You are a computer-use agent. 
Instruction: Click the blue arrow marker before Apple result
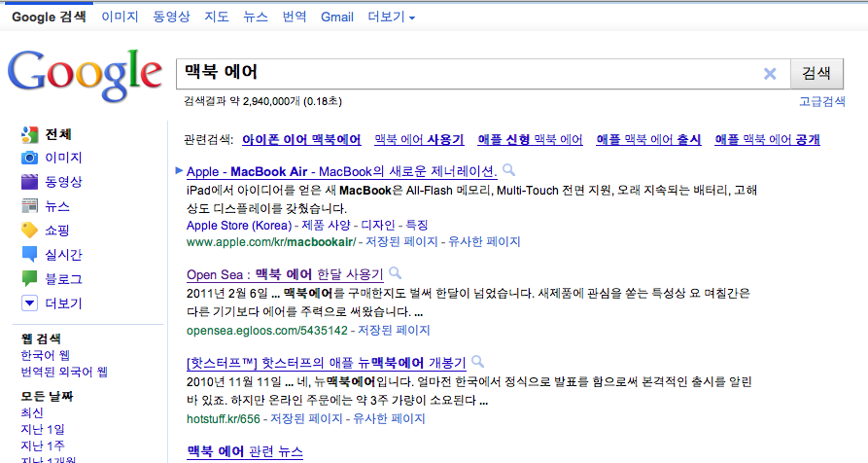point(179,170)
